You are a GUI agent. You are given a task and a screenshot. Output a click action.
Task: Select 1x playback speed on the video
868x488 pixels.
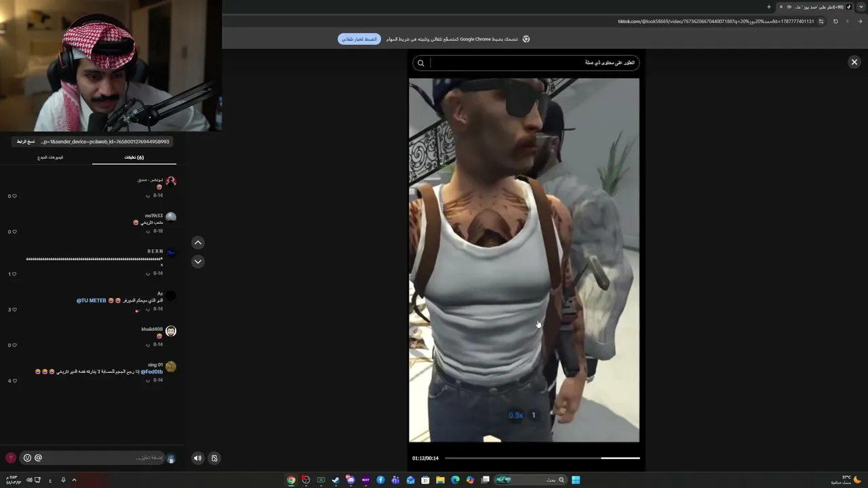point(533,415)
